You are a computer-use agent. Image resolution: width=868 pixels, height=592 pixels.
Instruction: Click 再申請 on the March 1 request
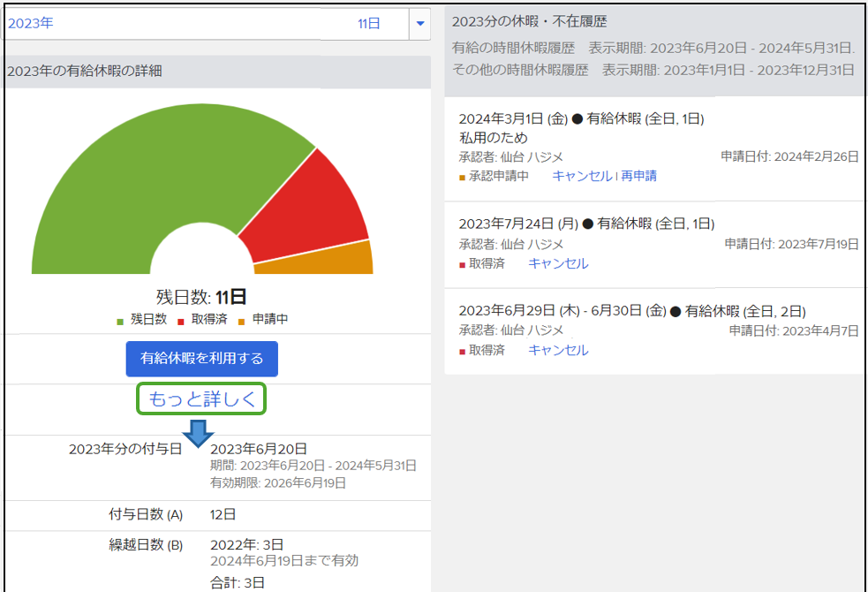point(638,176)
